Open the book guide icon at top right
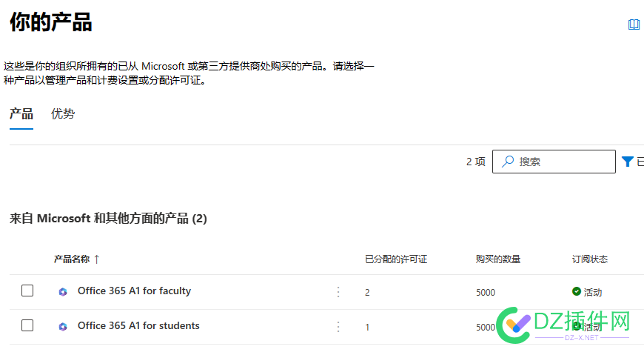This screenshot has width=644, height=355. tap(634, 24)
